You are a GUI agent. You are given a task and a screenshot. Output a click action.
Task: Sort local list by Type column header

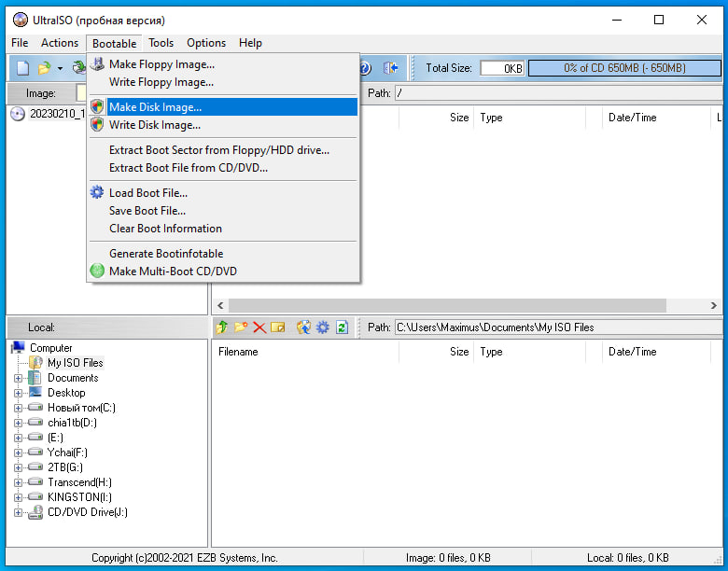click(x=529, y=352)
